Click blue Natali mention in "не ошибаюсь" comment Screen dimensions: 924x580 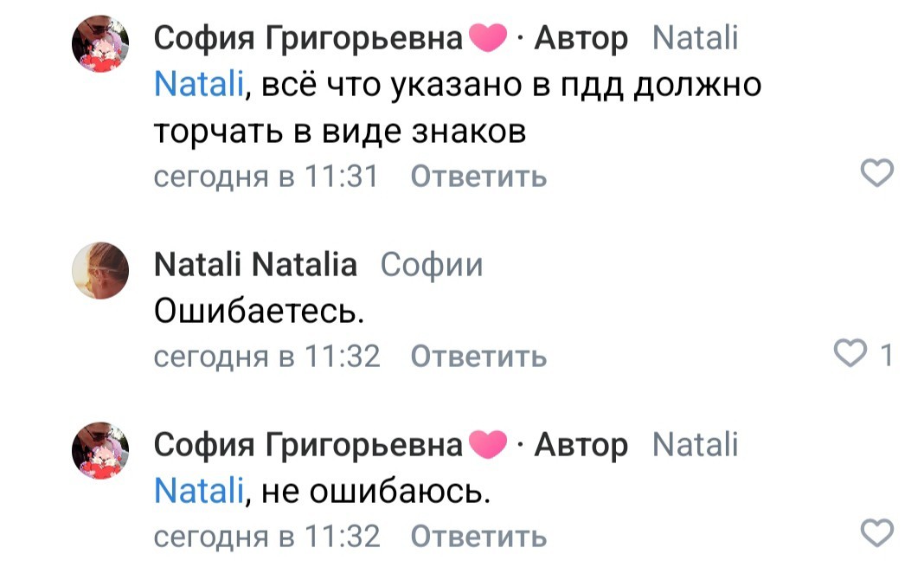click(x=198, y=491)
